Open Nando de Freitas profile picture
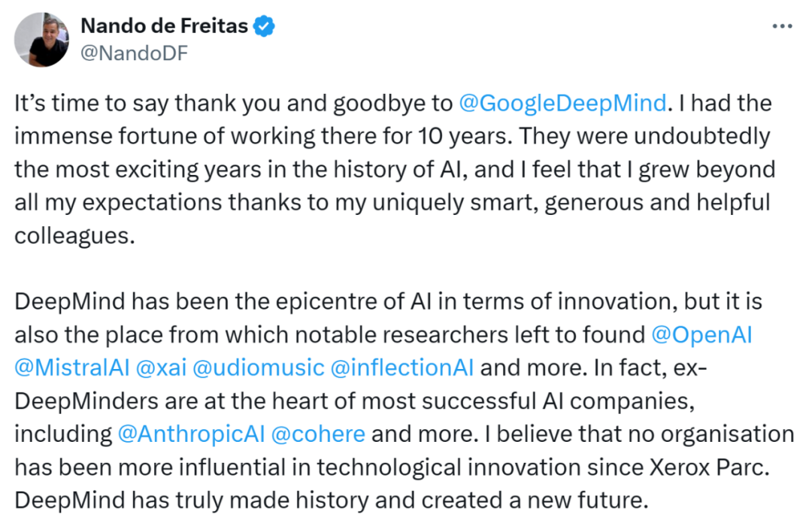This screenshot has height=523, width=812. pos(42,39)
